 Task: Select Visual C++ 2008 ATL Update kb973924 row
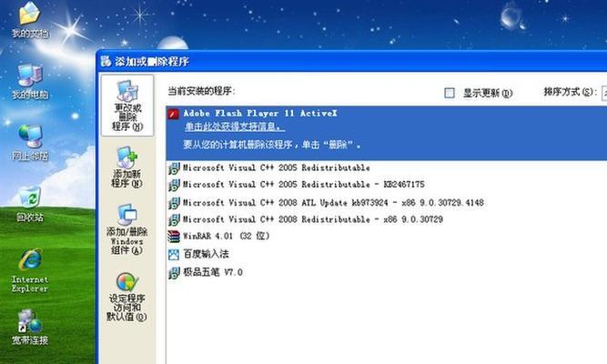point(387,203)
